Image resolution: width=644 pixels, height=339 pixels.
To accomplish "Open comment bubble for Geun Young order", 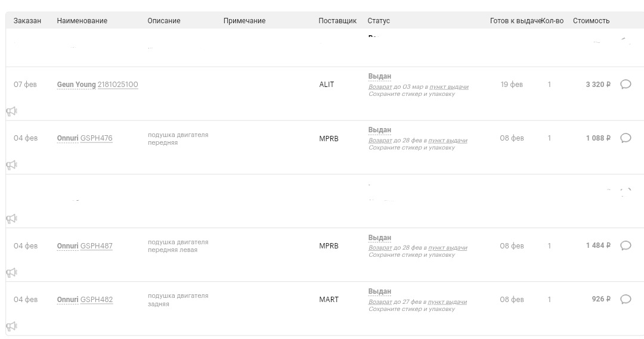I will click(626, 85).
